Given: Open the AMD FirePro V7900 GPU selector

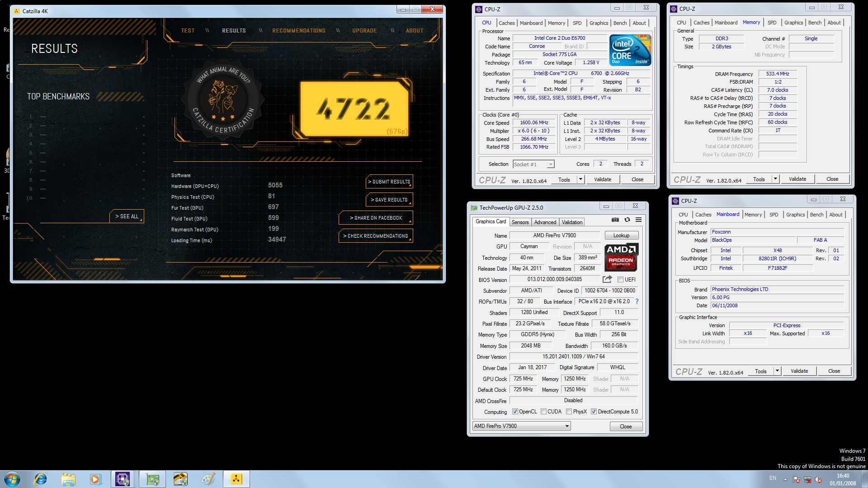Looking at the screenshot, I should click(522, 426).
